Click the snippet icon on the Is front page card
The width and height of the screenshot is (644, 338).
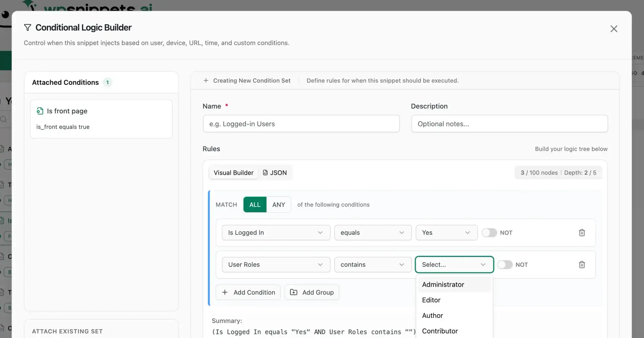[40, 111]
